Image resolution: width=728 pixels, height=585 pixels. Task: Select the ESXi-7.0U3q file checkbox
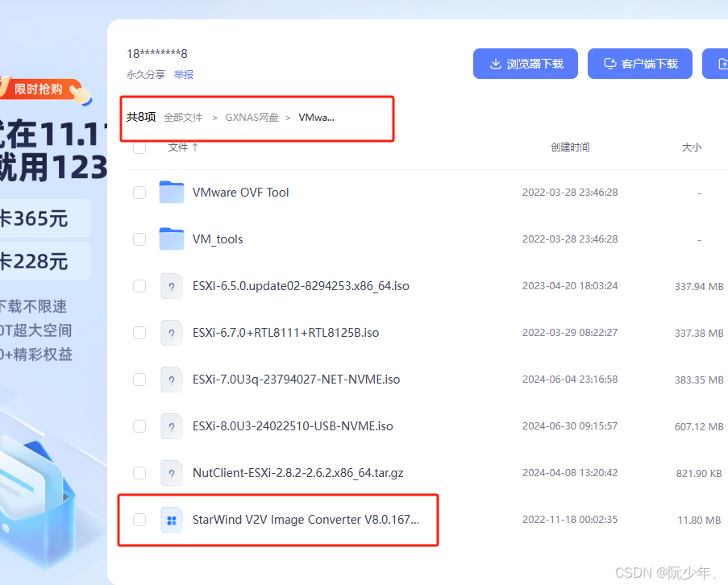point(139,380)
